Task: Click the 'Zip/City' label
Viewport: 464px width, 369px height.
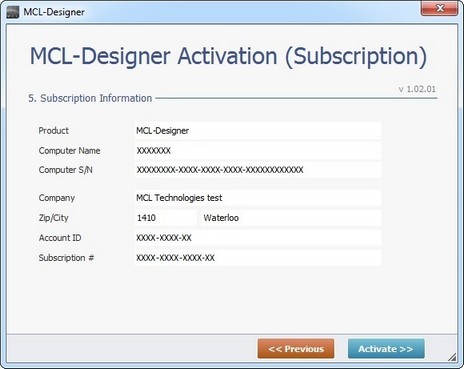Action: pos(54,218)
